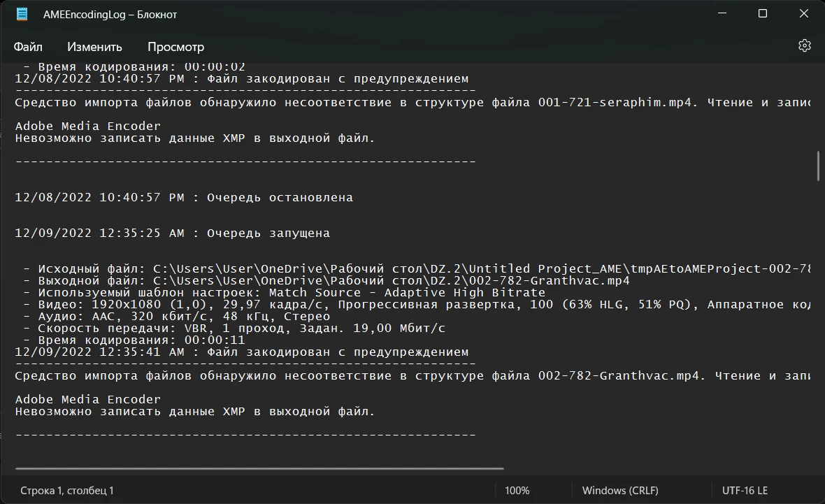825x504 pixels.
Task: Click the first 'Невозможно записать данные XMP' line
Action: point(194,138)
